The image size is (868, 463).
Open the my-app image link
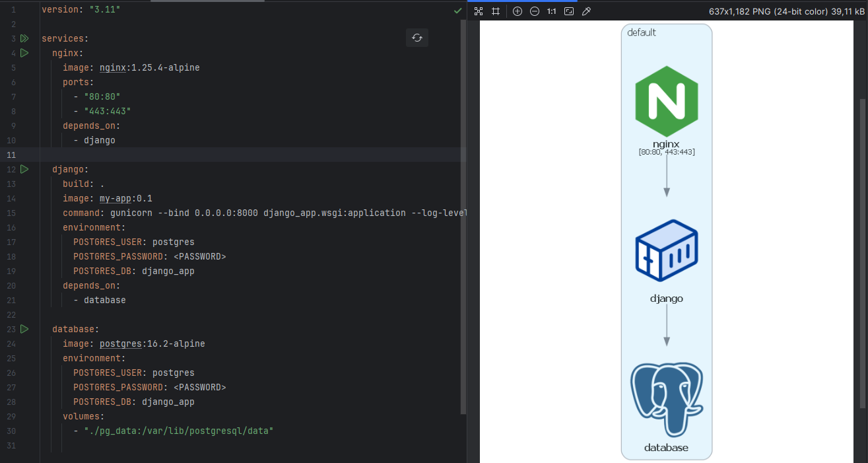116,198
